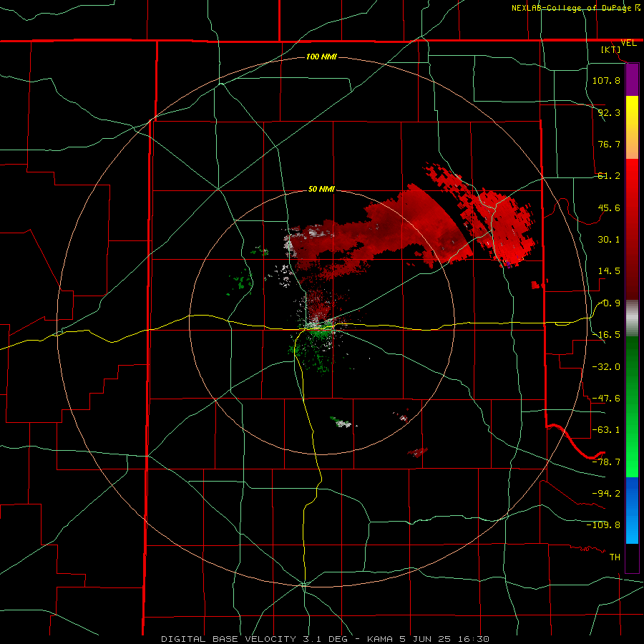Select the 76.7 velocity scale value
This screenshot has height=644, width=644.
click(x=609, y=144)
